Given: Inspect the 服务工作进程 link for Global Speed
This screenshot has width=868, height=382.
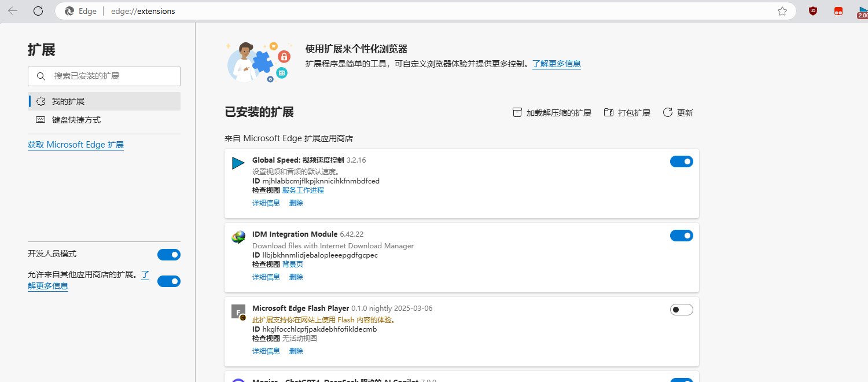Looking at the screenshot, I should [x=303, y=190].
